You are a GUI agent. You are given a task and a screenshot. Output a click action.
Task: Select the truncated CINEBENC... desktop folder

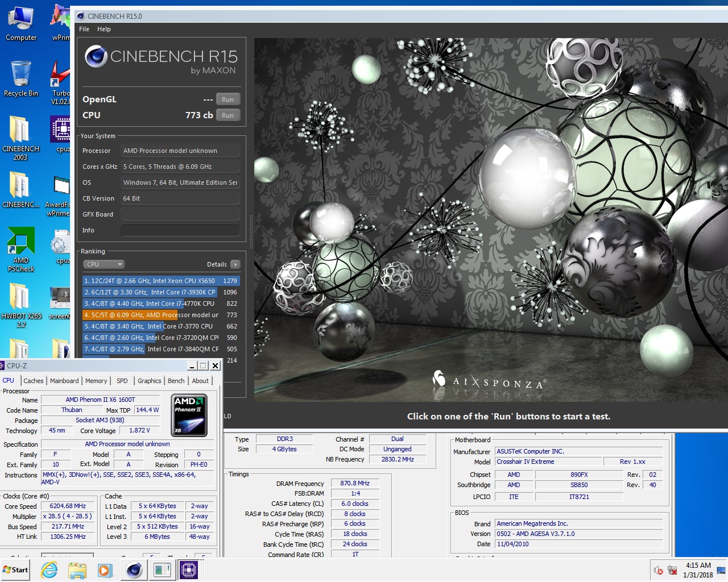tap(21, 190)
